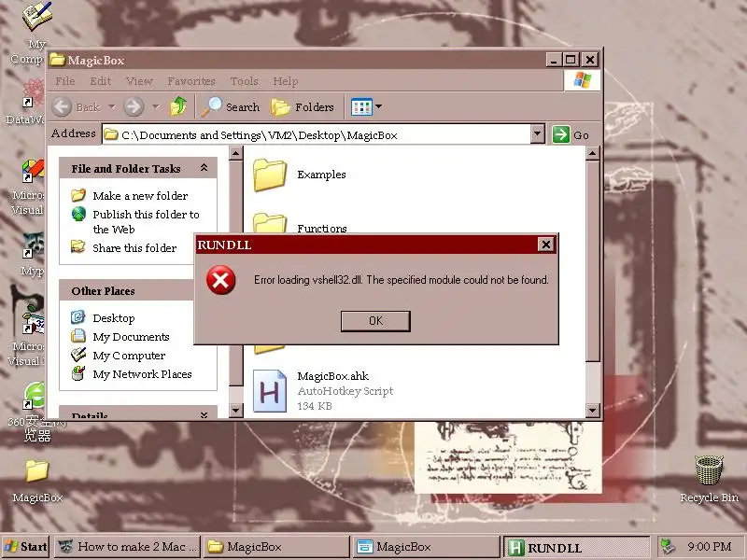Screen dimensions: 747x560
Task: Open the Help menu
Action: (286, 81)
